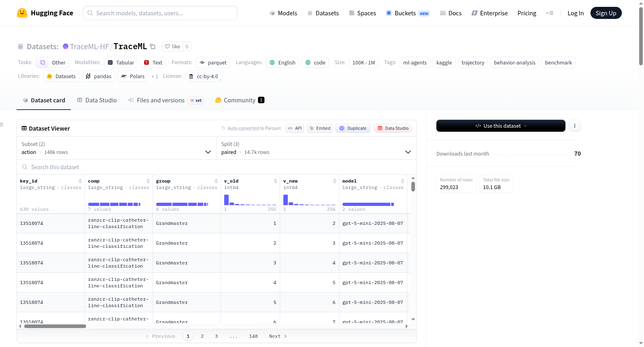Open the pandas library tag
This screenshot has height=347, width=644.
click(x=99, y=76)
